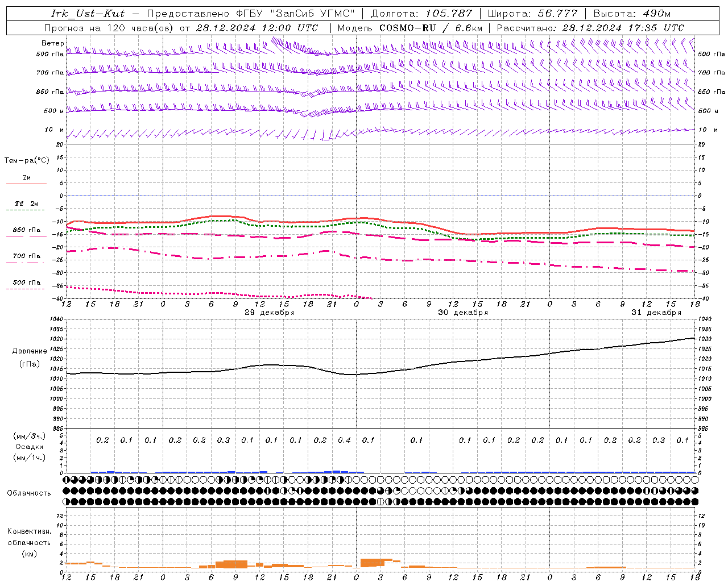
Task: Click the dotted line sample under 500 гПа legend
Action: point(26,289)
